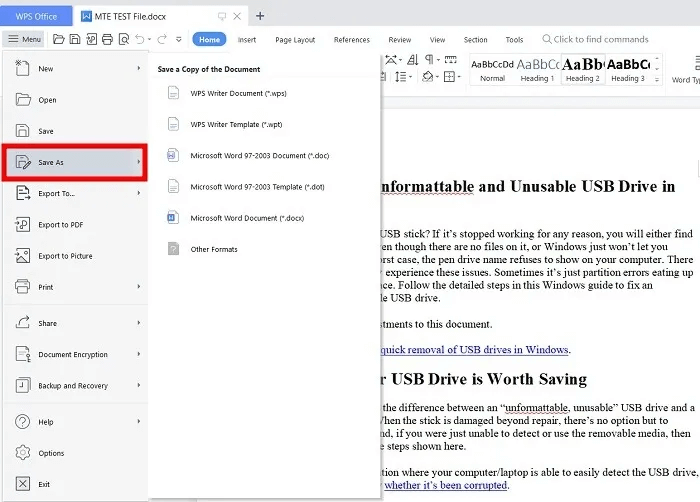
Task: Switch to the Home tab
Action: pyautogui.click(x=209, y=39)
